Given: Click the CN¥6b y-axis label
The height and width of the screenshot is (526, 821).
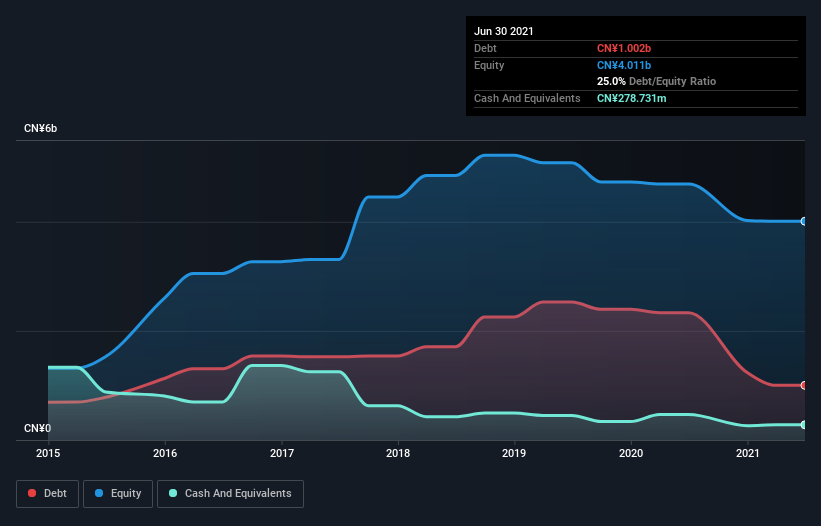Looking at the screenshot, I should coord(40,129).
